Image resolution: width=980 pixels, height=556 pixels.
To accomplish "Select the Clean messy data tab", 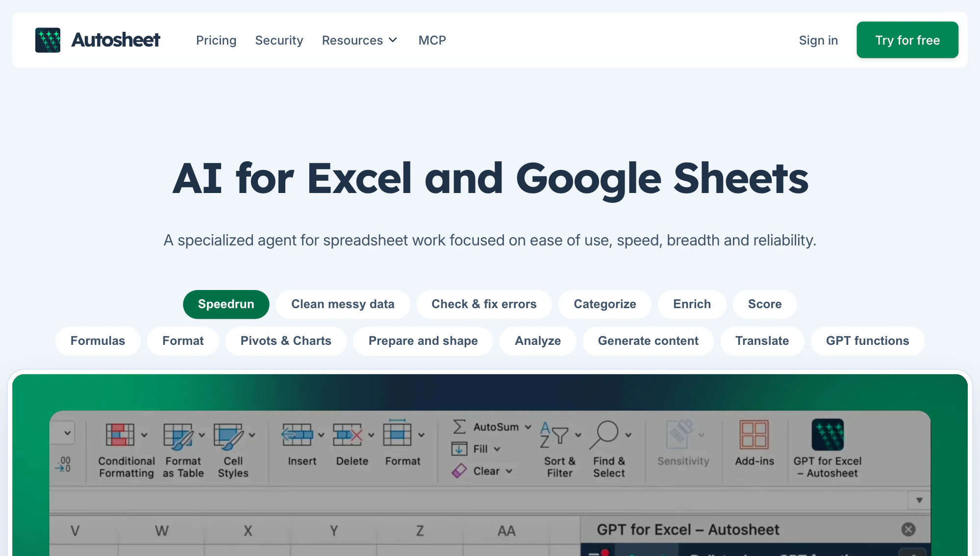I will [x=343, y=304].
